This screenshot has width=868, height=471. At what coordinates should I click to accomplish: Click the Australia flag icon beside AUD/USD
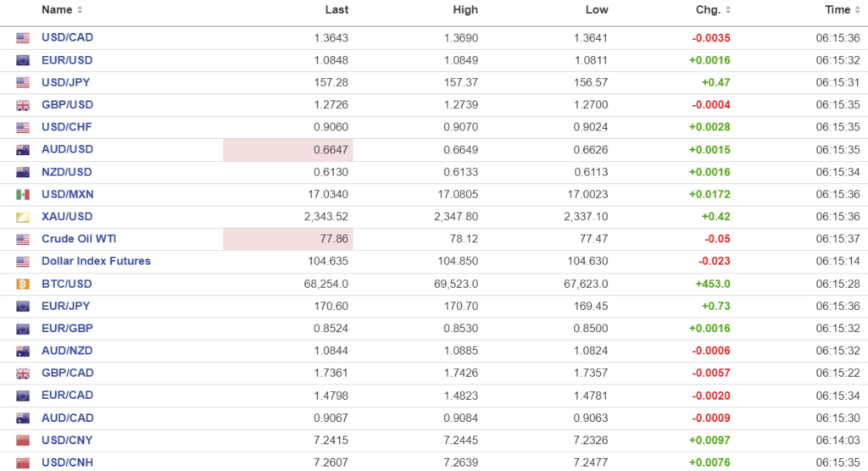point(23,150)
